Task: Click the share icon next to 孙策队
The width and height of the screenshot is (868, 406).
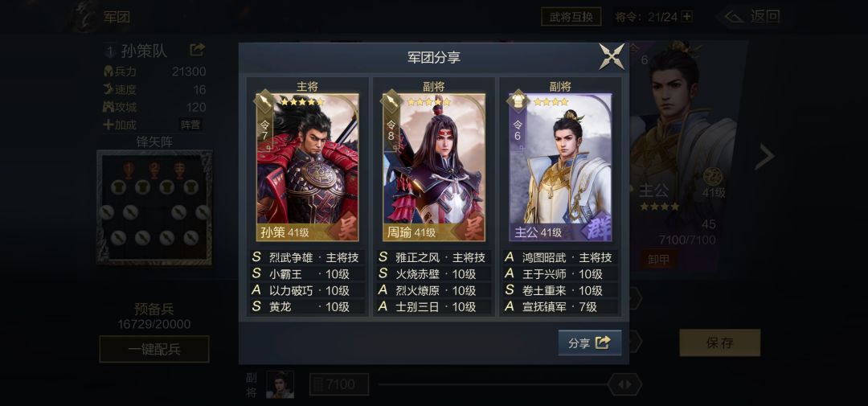Action: (x=197, y=50)
